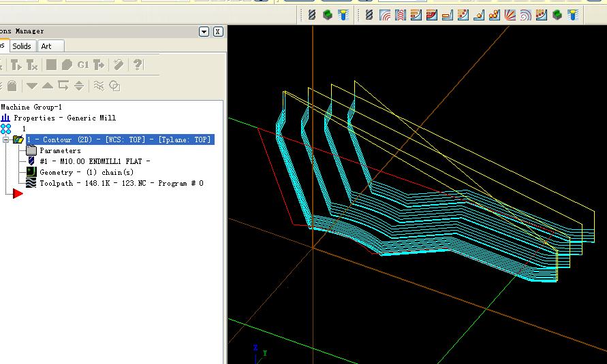Move insert arrow up with triangle button
The width and height of the screenshot is (607, 364).
click(x=47, y=86)
